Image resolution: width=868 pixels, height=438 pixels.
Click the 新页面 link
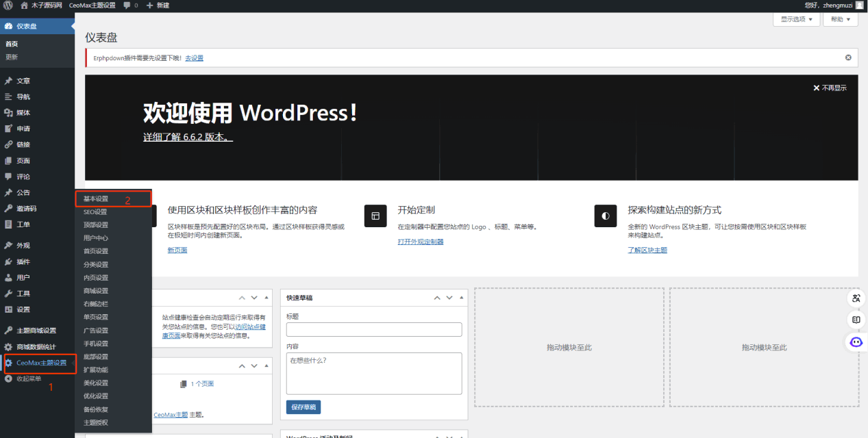pos(177,250)
